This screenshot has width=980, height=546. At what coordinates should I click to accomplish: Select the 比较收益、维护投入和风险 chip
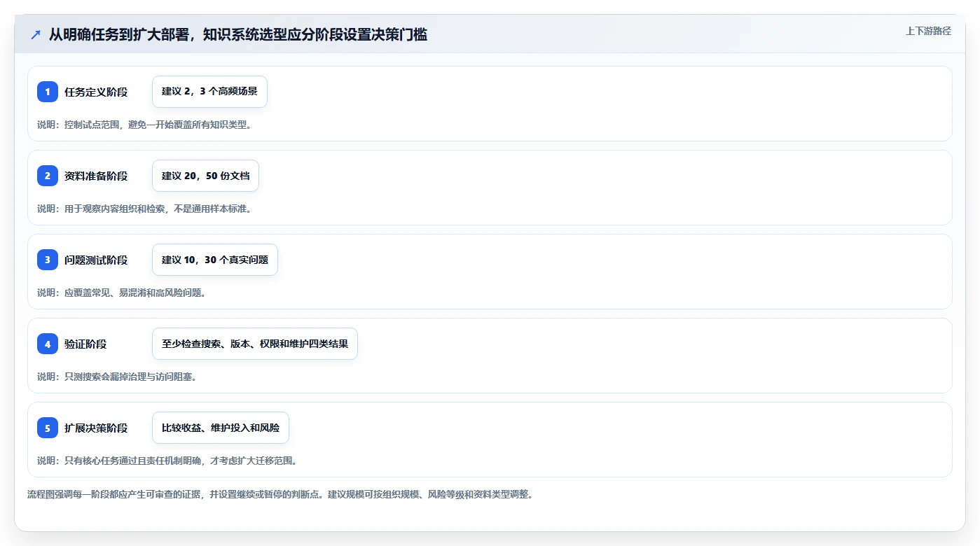(x=221, y=428)
